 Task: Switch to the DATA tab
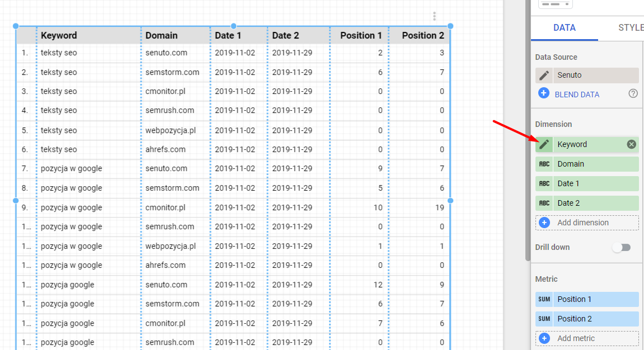pyautogui.click(x=565, y=28)
